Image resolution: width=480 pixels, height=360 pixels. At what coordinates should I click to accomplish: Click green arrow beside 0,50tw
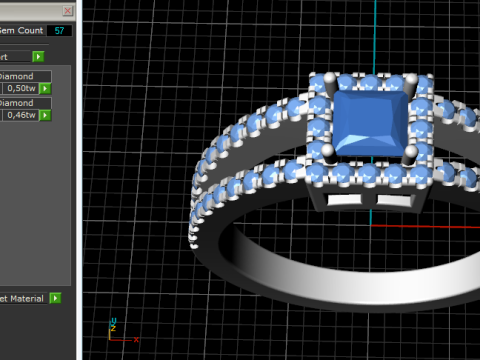click(x=45, y=89)
